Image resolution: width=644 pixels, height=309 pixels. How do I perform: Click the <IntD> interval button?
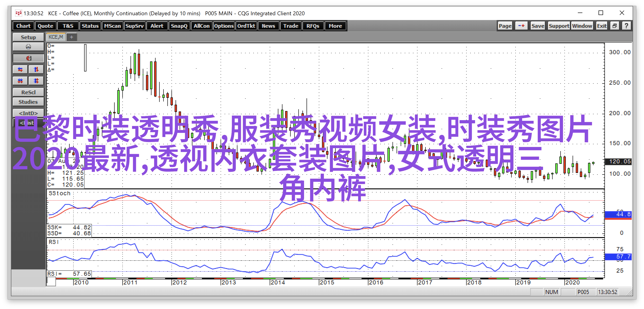(x=28, y=113)
